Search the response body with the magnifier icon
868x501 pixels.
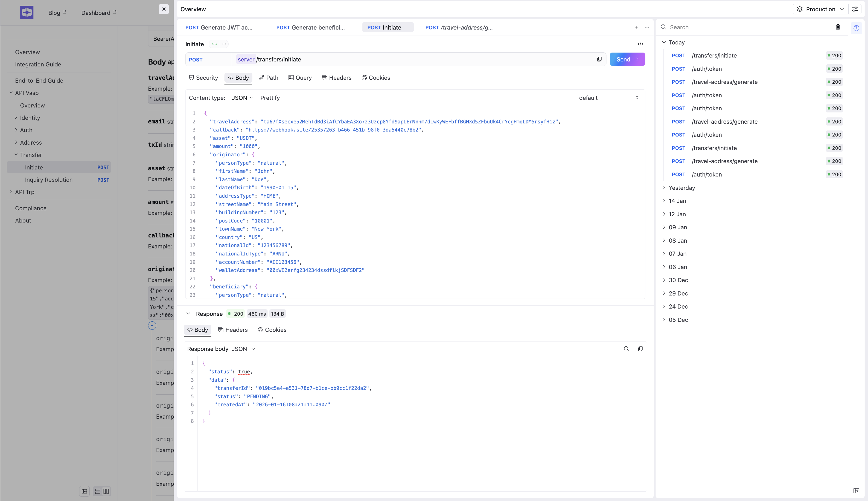[x=626, y=349]
